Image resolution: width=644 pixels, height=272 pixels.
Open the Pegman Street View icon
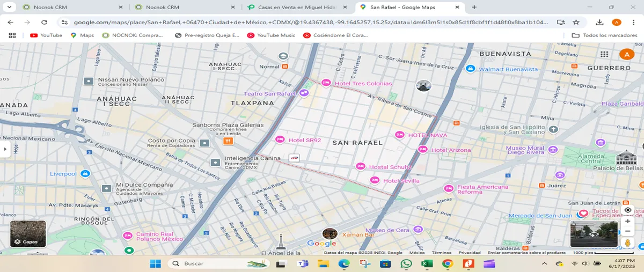tap(627, 243)
